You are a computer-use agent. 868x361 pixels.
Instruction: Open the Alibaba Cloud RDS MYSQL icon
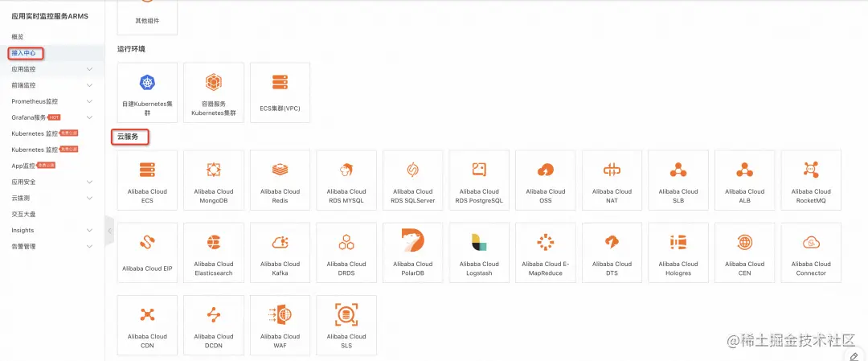(x=346, y=170)
